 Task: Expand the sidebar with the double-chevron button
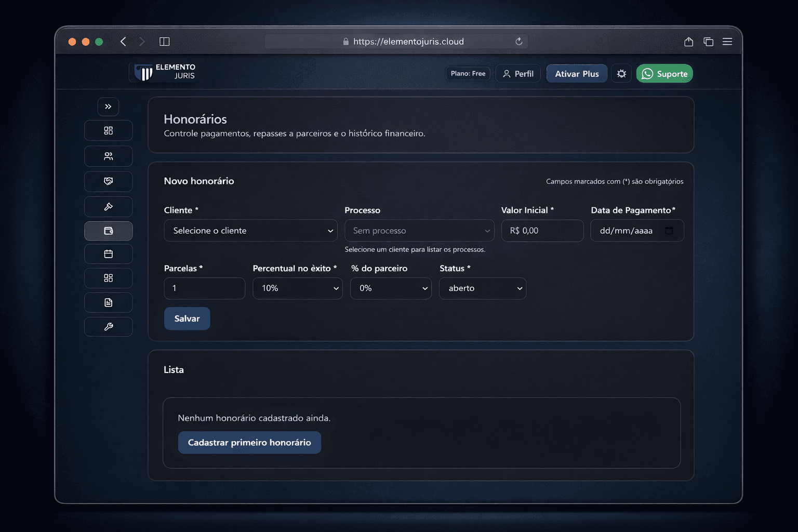(108, 107)
